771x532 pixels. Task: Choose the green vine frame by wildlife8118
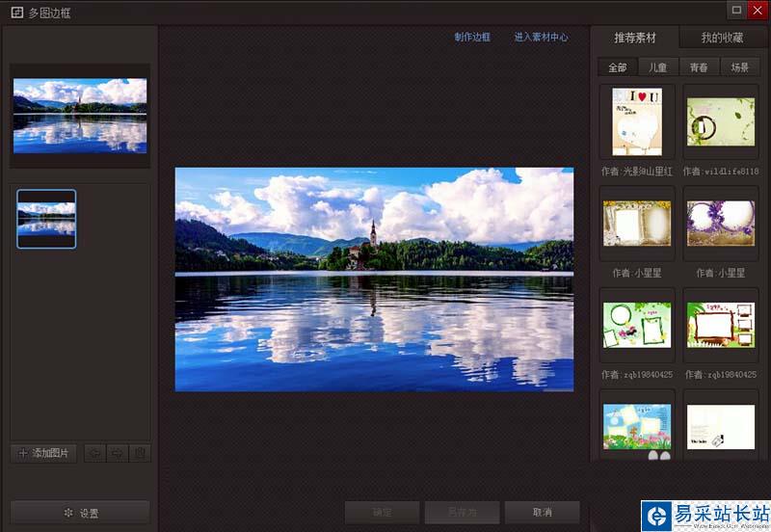(x=720, y=121)
